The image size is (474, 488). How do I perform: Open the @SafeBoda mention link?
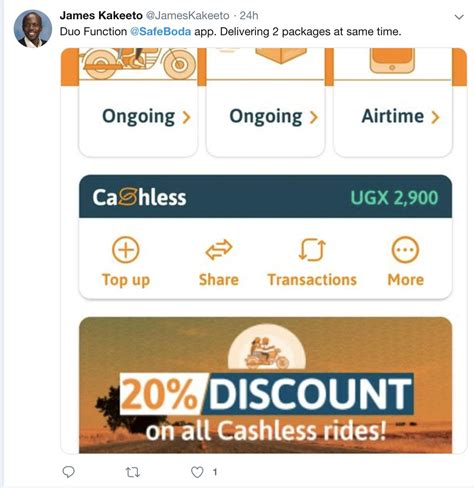160,32
